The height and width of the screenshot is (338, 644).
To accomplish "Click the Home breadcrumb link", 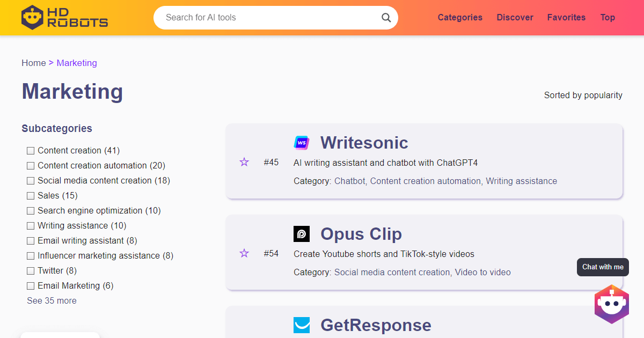I will 33,63.
